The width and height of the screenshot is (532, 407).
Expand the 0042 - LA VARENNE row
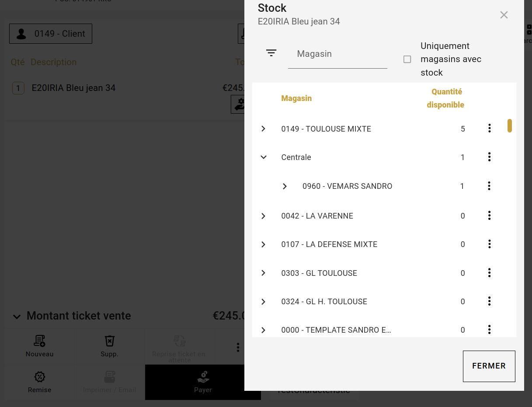pos(263,216)
